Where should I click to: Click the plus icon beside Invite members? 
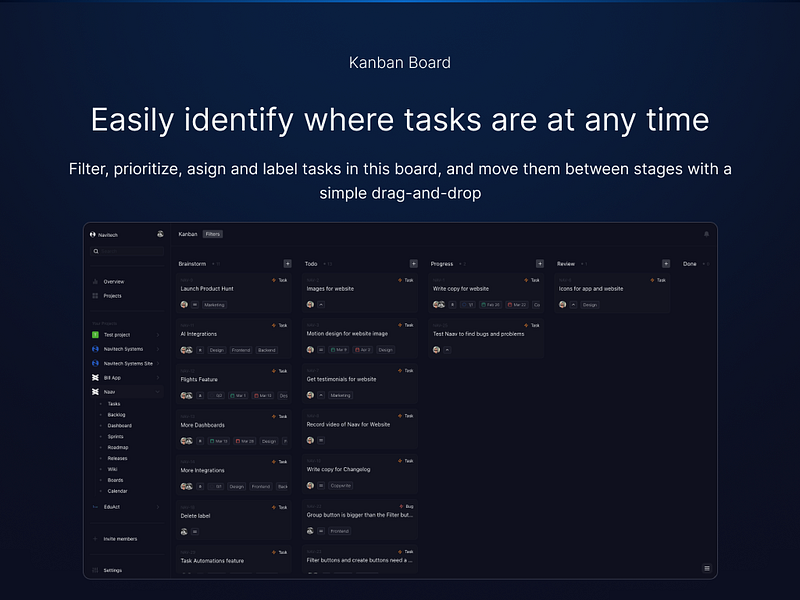click(x=95, y=539)
